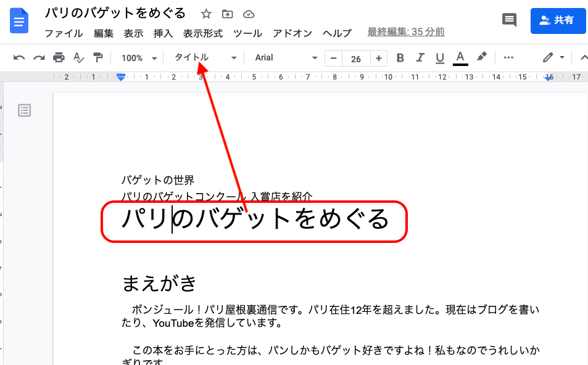Undo the last action

pos(19,58)
